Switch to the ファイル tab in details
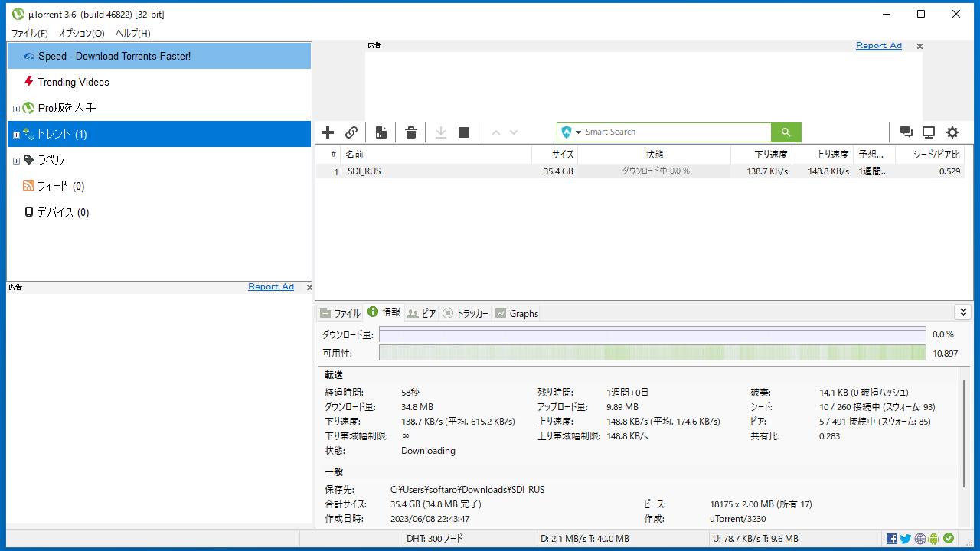Image resolution: width=980 pixels, height=551 pixels. coord(340,313)
